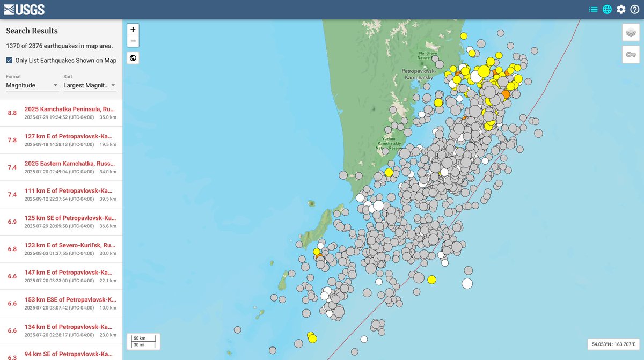This screenshot has height=360, width=644.
Task: Open the 2025 Kamchatka Peninsula earthquake link
Action: pos(70,108)
